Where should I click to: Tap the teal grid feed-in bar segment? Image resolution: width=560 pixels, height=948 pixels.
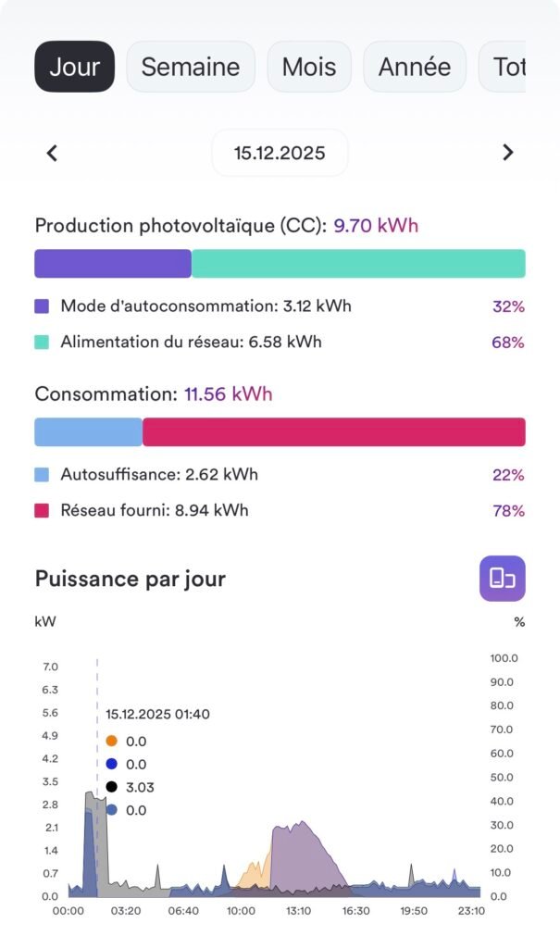point(358,264)
